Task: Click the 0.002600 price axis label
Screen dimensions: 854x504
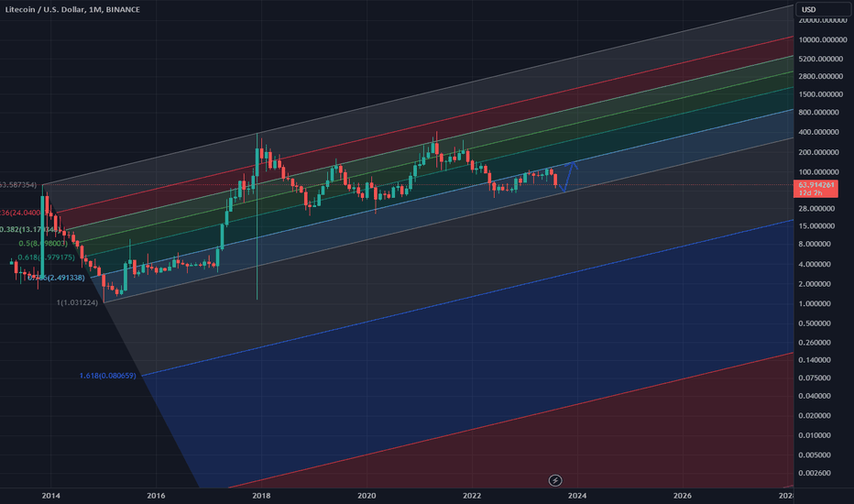Action: tap(815, 473)
